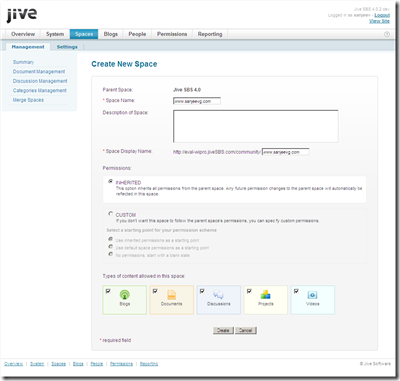Open Merge Spaces in the sidebar
The image size is (400, 381).
(28, 100)
